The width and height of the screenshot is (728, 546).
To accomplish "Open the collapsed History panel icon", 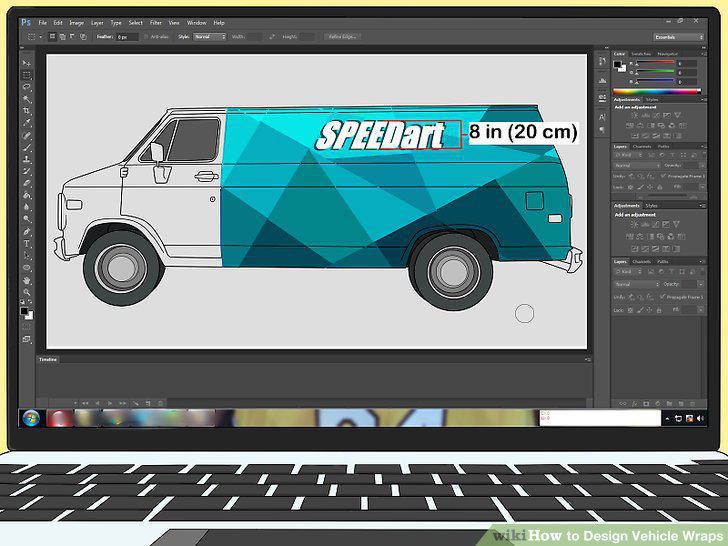I will (602, 61).
